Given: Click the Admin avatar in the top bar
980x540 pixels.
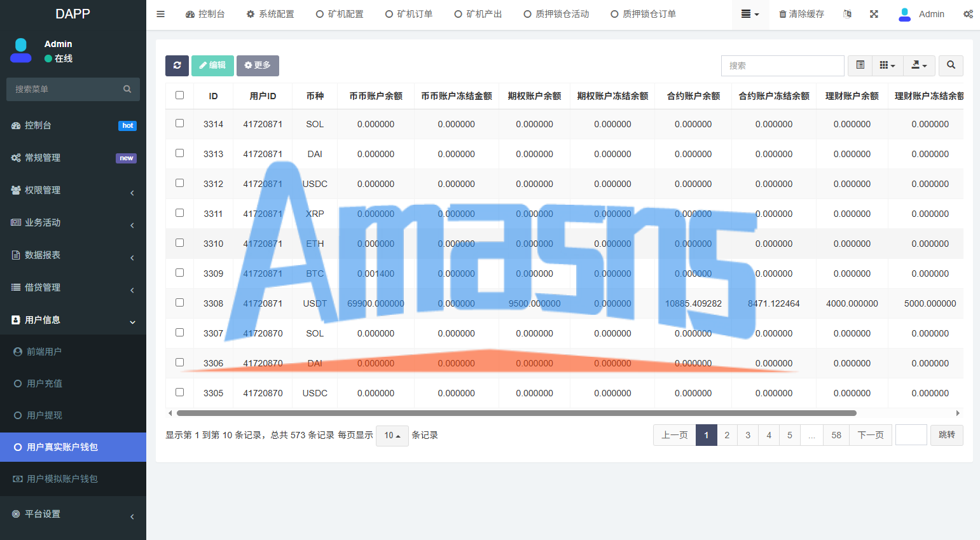Looking at the screenshot, I should tap(904, 14).
